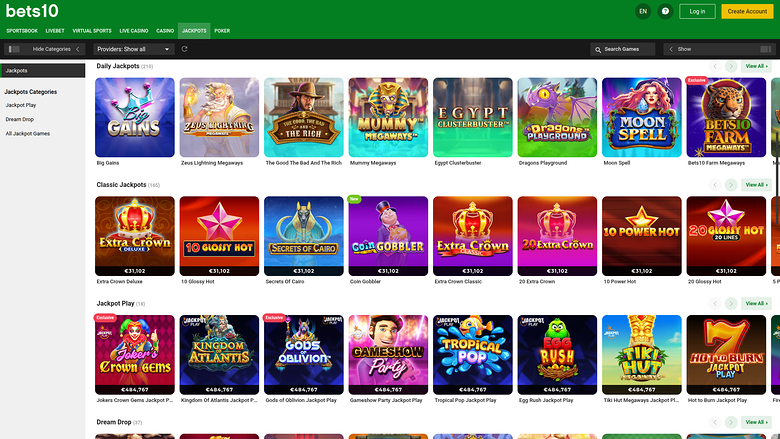Click the Create Account button

coord(747,11)
